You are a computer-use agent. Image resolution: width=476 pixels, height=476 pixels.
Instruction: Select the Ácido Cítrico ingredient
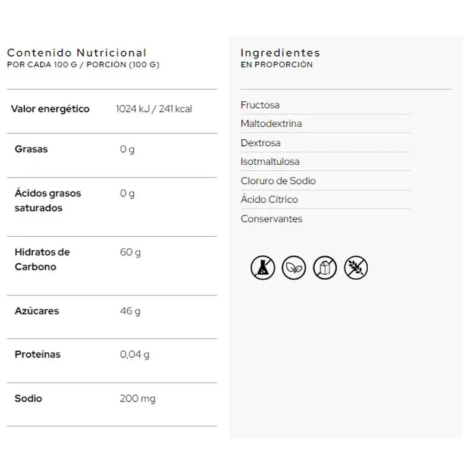click(269, 200)
